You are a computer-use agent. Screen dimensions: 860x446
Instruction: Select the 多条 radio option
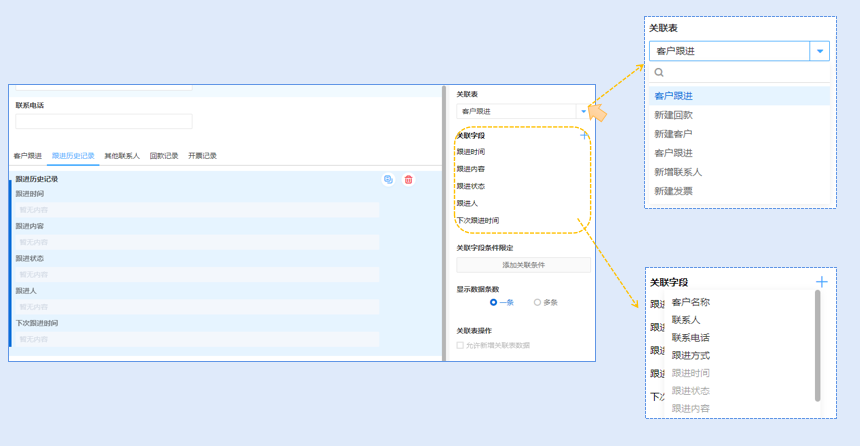[x=537, y=302]
